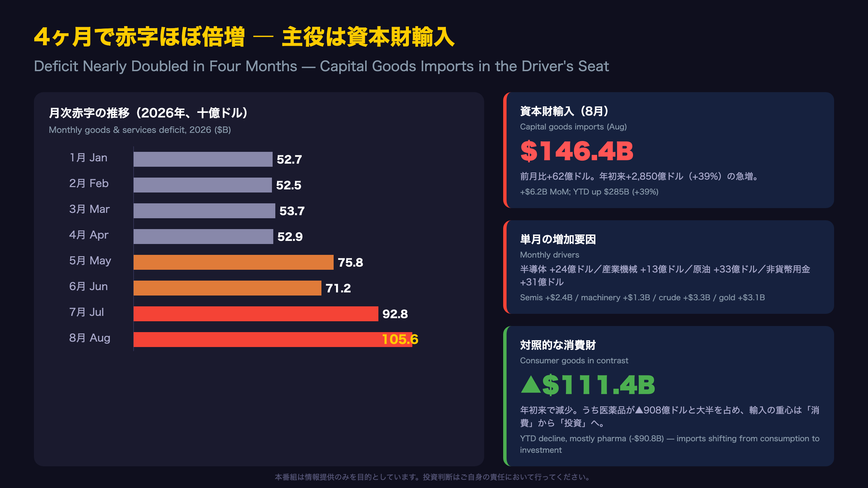Click the red July bar
The width and height of the screenshot is (868, 488).
click(256, 314)
